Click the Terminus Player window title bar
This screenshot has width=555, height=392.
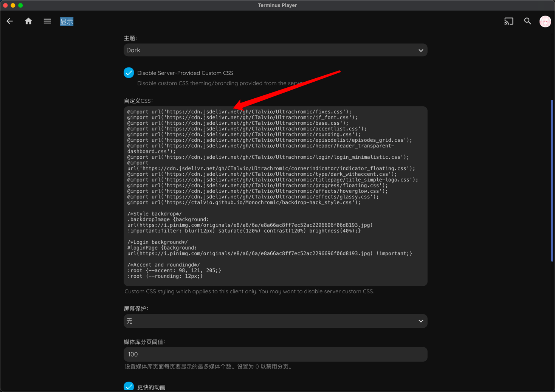pyautogui.click(x=277, y=5)
